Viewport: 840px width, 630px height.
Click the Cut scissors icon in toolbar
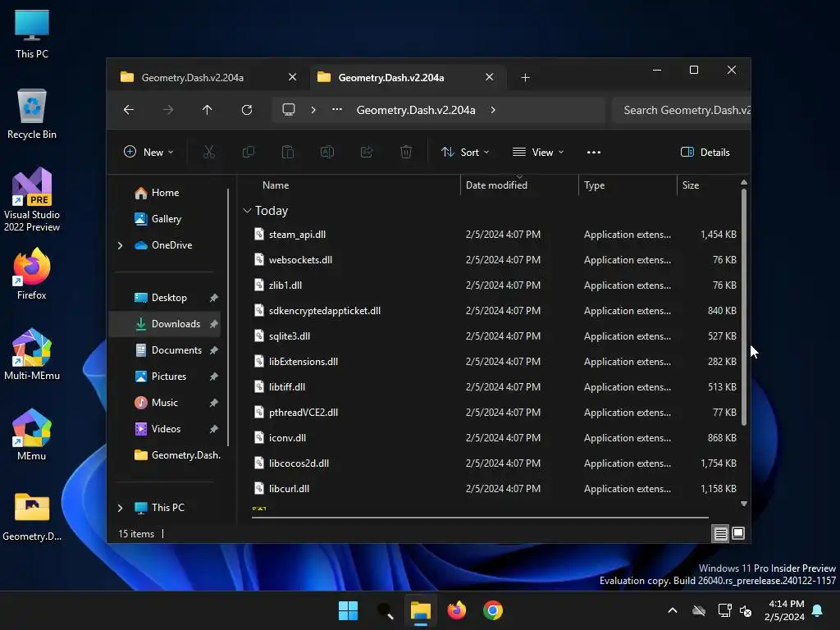click(209, 152)
